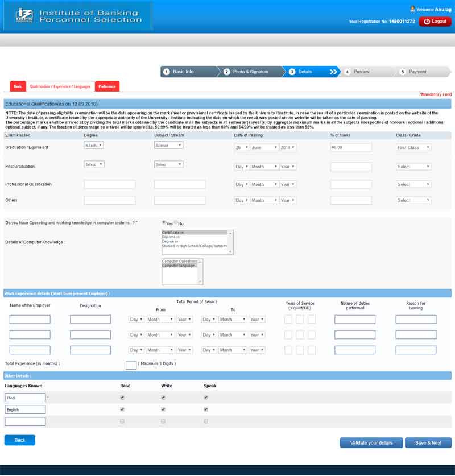Click the power icon on Logout button

tap(427, 21)
